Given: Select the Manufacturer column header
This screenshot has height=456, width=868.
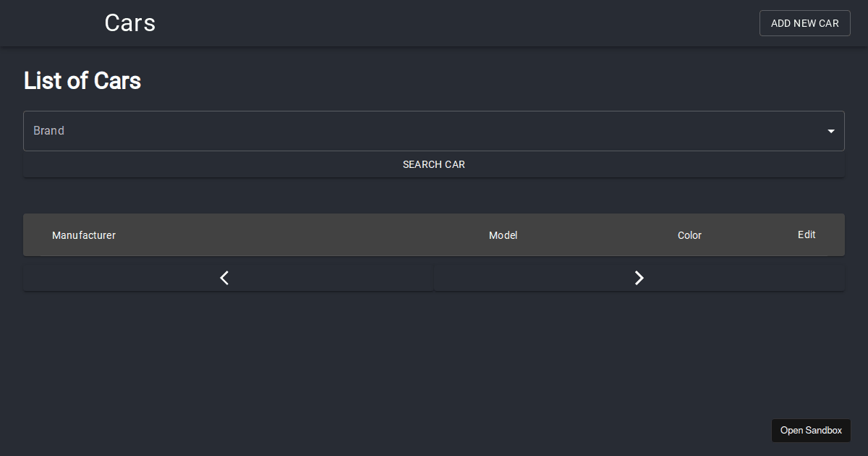Looking at the screenshot, I should pos(84,235).
